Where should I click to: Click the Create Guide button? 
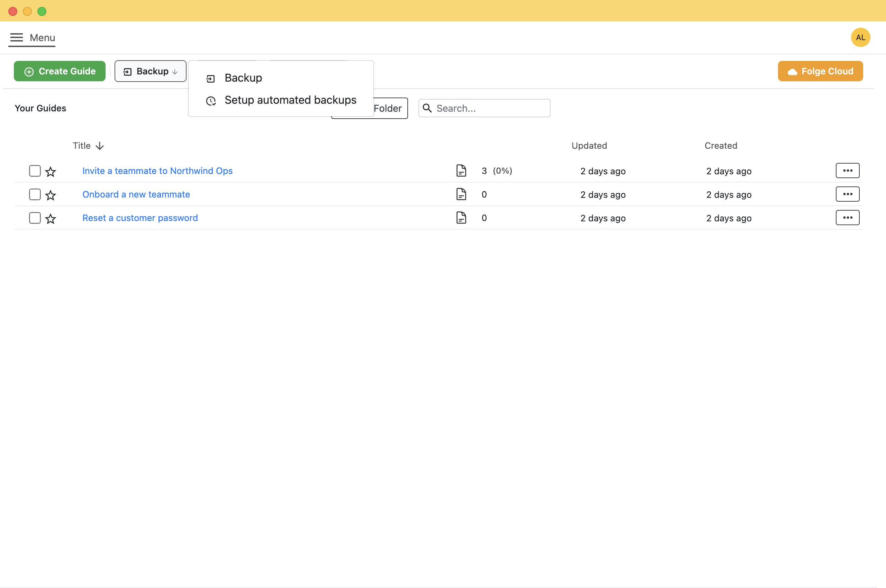click(x=60, y=71)
